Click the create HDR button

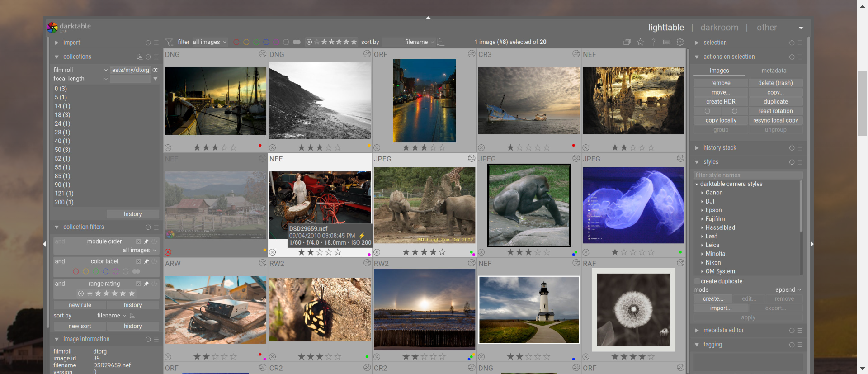pyautogui.click(x=721, y=102)
